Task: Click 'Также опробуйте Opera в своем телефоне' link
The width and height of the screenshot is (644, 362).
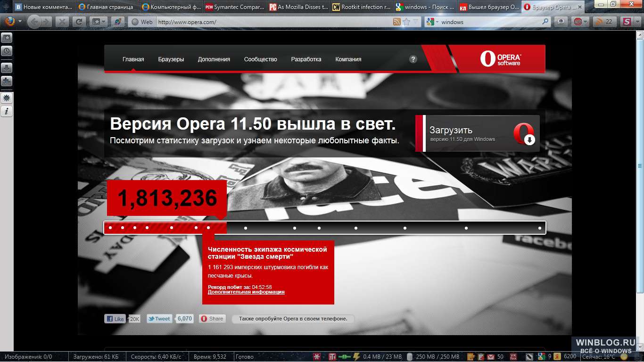Action: pyautogui.click(x=293, y=319)
